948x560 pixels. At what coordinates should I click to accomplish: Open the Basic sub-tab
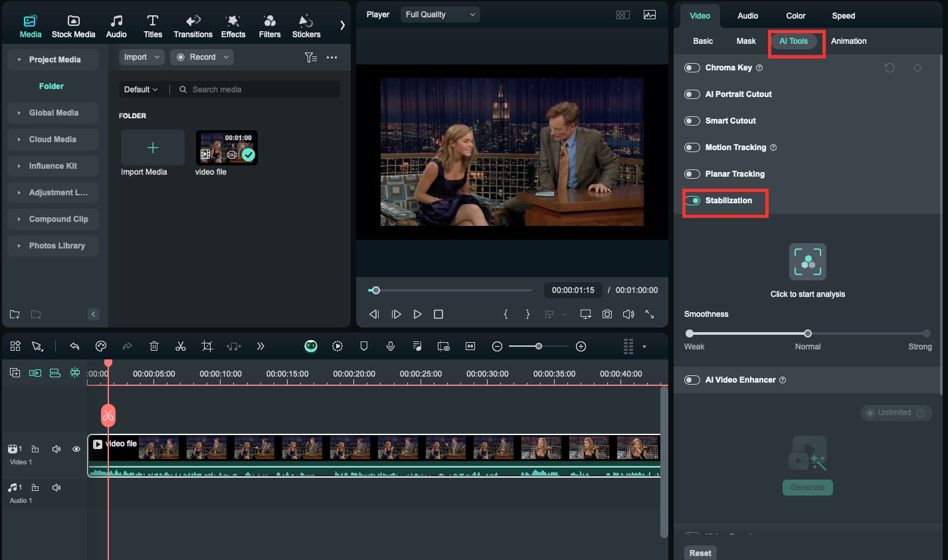[703, 41]
